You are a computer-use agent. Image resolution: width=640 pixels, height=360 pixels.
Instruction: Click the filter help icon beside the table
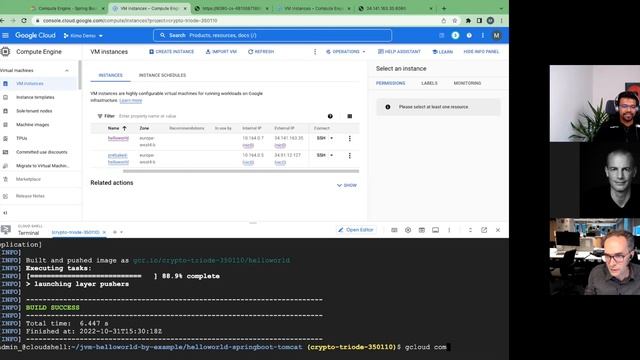[x=330, y=116]
